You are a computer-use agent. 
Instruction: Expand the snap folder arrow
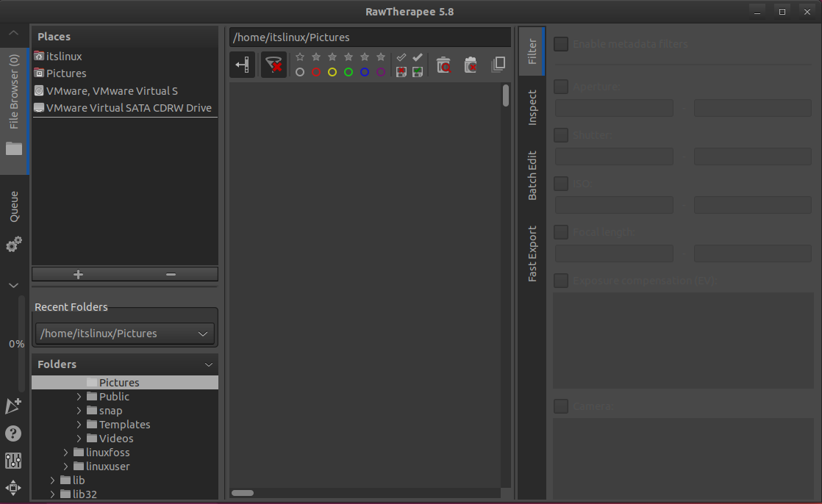pyautogui.click(x=79, y=411)
